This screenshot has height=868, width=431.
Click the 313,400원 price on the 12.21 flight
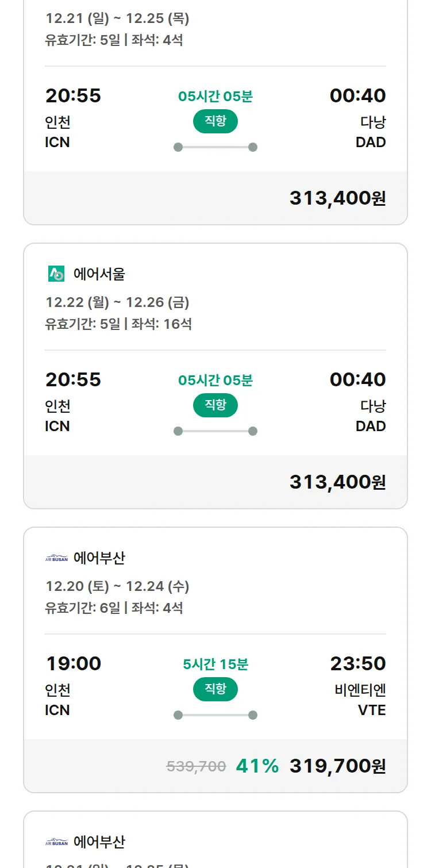(337, 198)
